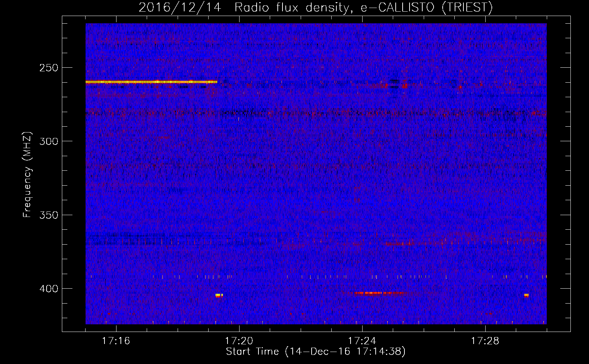Viewport: 589px width, 364px height.
Task: Click the 17:20 time tick label
Action: [x=239, y=341]
